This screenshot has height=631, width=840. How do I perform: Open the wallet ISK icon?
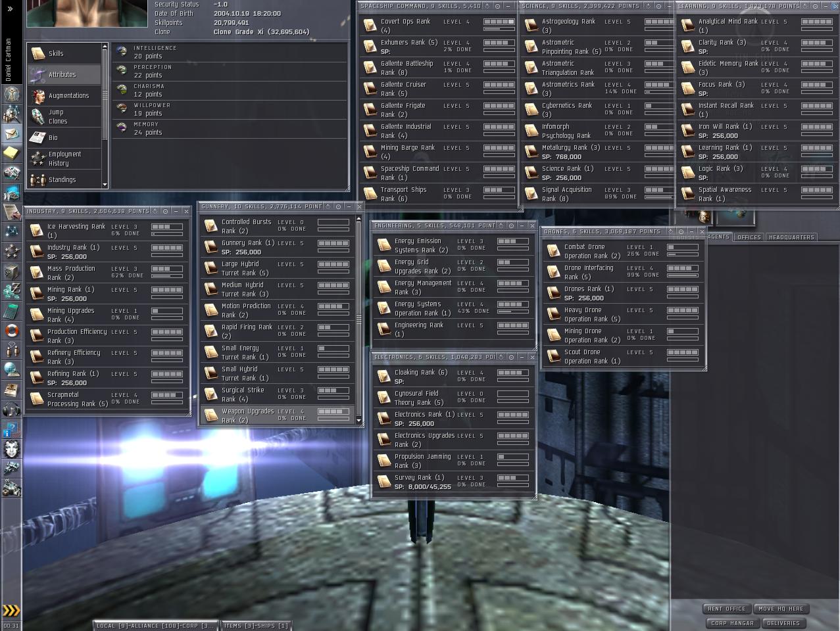[x=11, y=291]
